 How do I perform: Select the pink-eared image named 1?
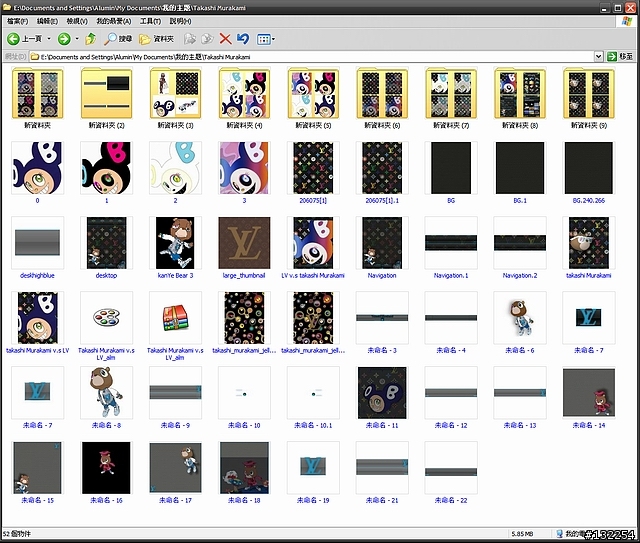coord(107,168)
